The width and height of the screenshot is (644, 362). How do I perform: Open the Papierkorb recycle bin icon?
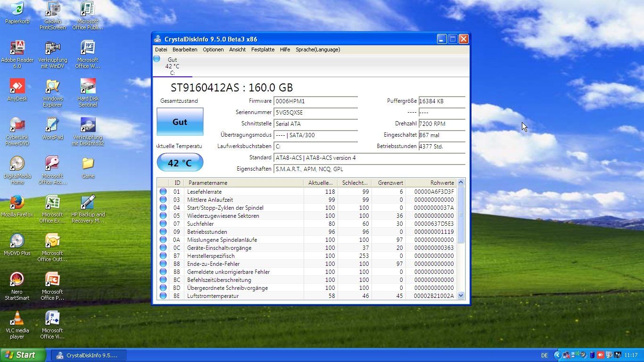[17, 13]
